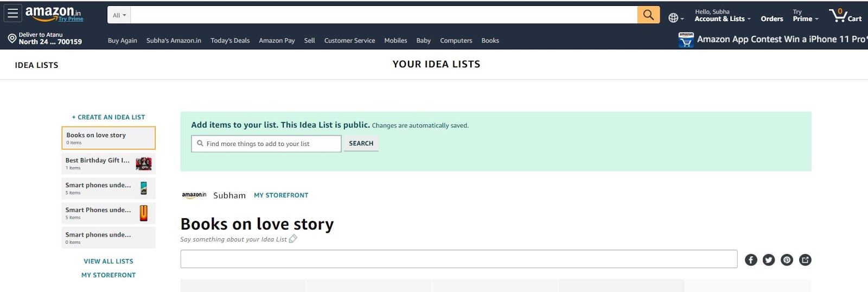The image size is (868, 292).
Task: Share list on Pinterest
Action: point(787,260)
